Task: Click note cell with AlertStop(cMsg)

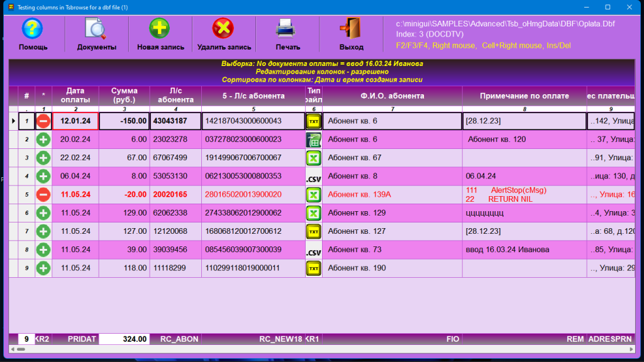Action: [525, 195]
